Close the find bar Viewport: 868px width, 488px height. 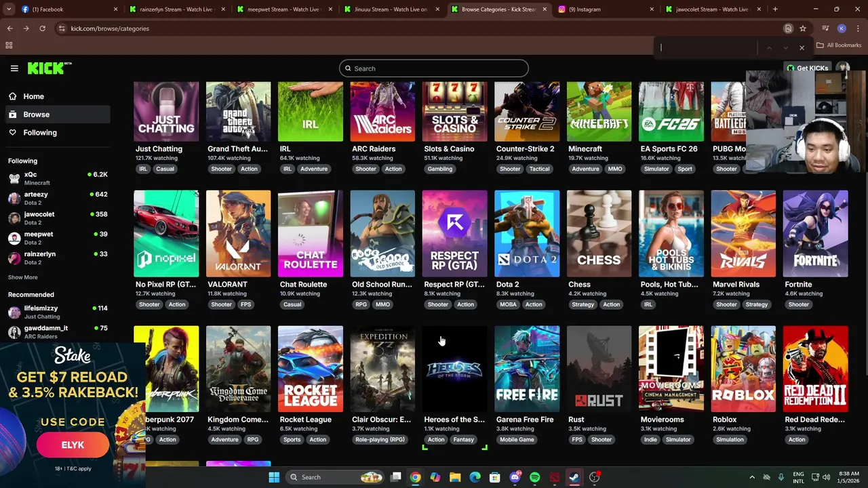pos(802,48)
